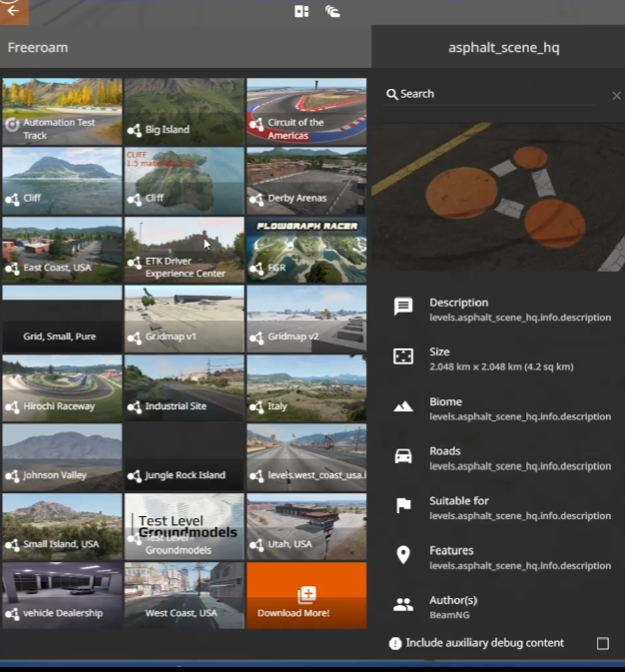Click the mod icon on Hirochi Raceway tile
The height and width of the screenshot is (672, 625).
(12, 406)
